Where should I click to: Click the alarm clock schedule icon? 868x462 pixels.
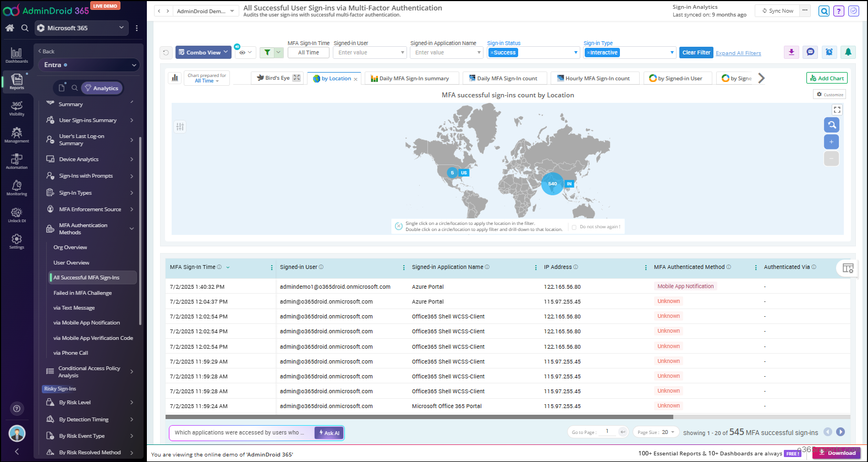(x=829, y=52)
